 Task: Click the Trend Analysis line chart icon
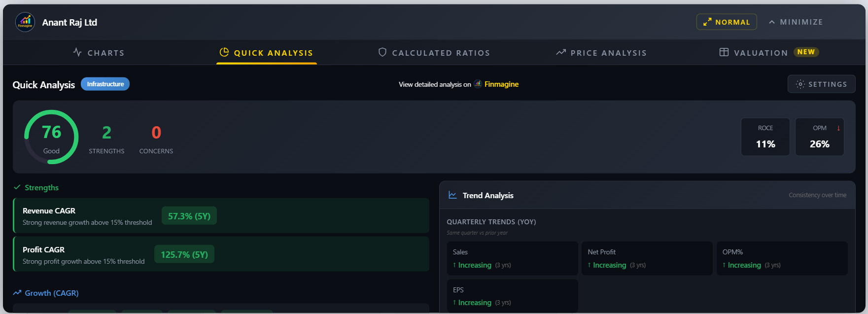[x=452, y=195]
